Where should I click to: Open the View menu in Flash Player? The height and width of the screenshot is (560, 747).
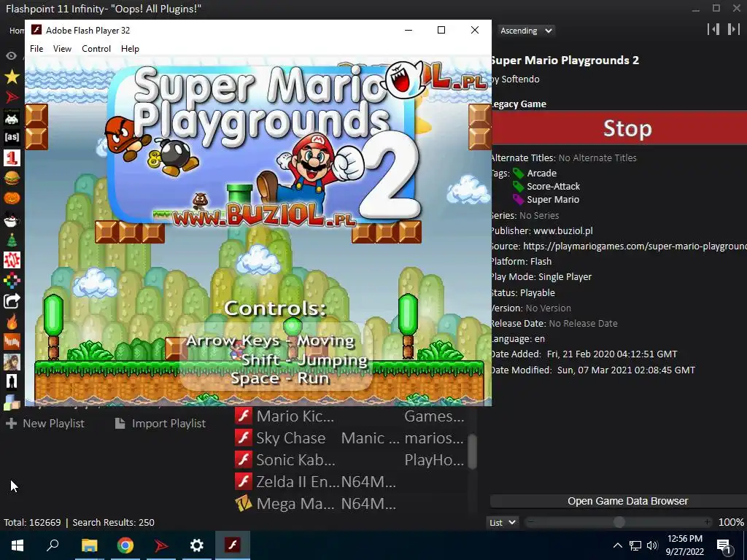coord(62,49)
